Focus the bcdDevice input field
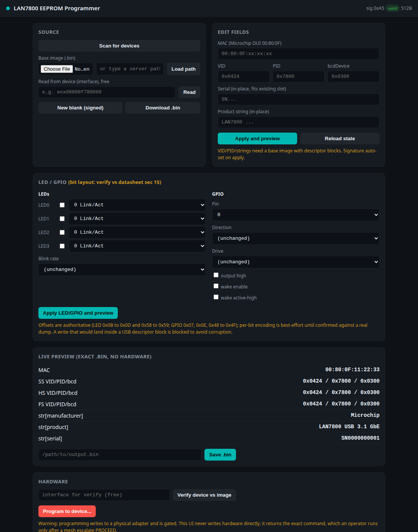This screenshot has width=418, height=532. coord(353,76)
